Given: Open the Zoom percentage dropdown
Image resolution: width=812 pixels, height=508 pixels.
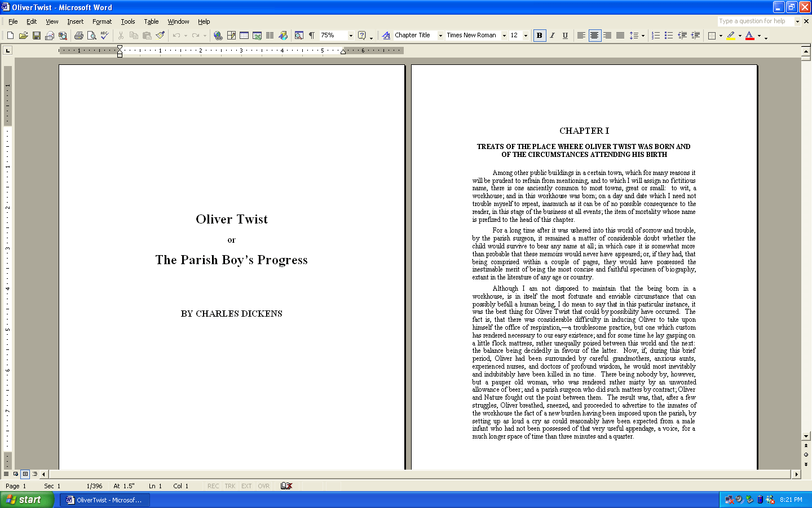Looking at the screenshot, I should [351, 36].
